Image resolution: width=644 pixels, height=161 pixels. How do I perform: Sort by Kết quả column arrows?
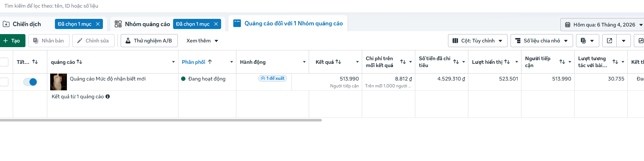338,62
